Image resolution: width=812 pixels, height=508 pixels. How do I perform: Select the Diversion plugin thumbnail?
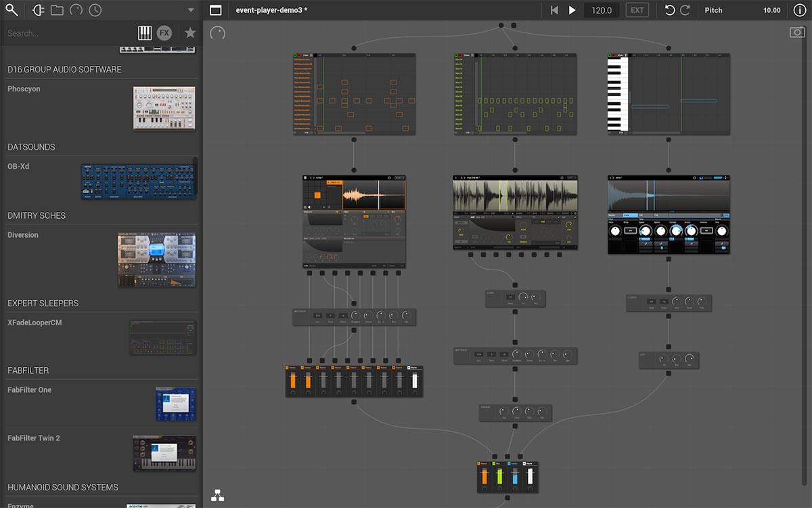click(x=156, y=259)
